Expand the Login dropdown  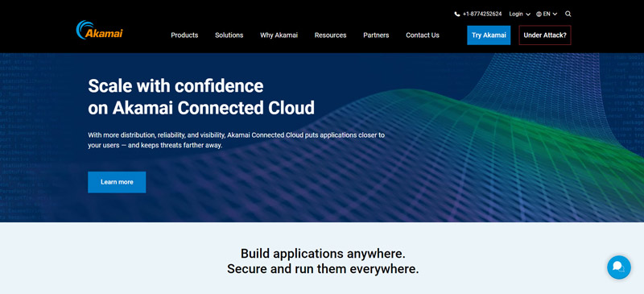pyautogui.click(x=519, y=14)
